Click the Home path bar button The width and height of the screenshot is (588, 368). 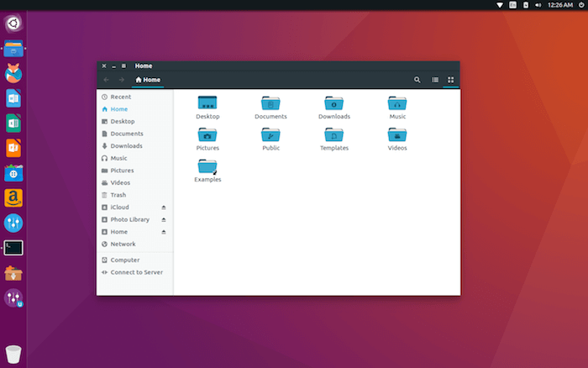tap(148, 80)
